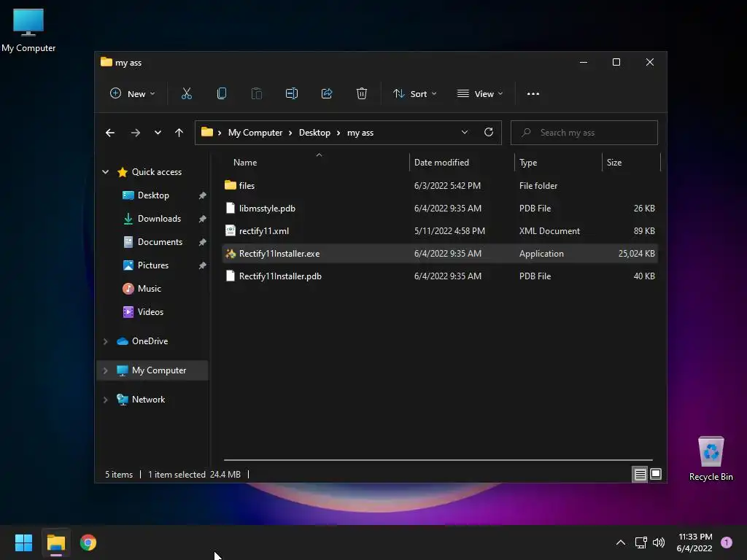747x560 pixels.
Task: Click the Cut scissors icon
Action: [x=186, y=93]
